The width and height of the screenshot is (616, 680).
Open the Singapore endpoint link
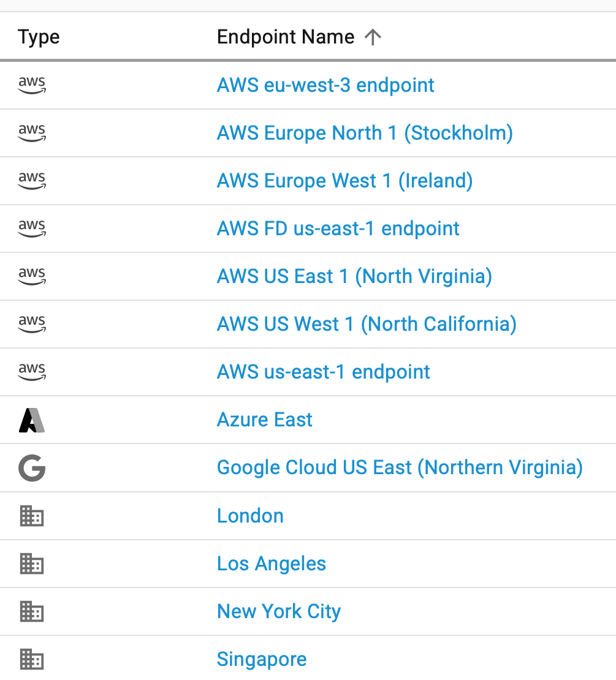tap(262, 659)
